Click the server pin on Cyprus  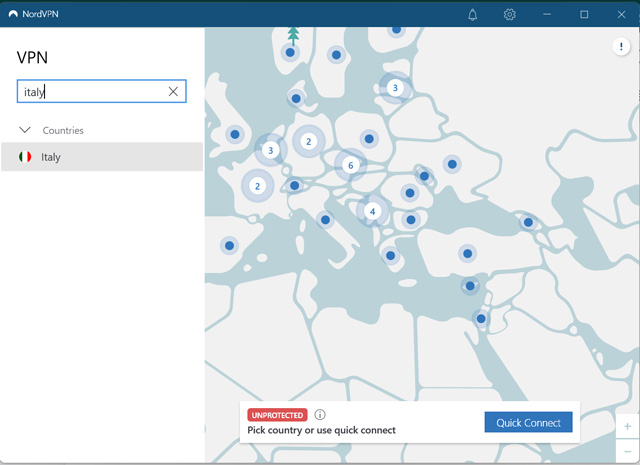[x=470, y=286]
